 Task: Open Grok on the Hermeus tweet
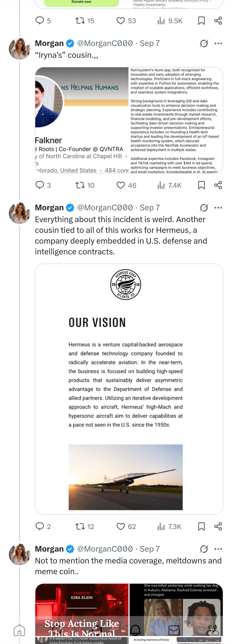[x=204, y=208]
